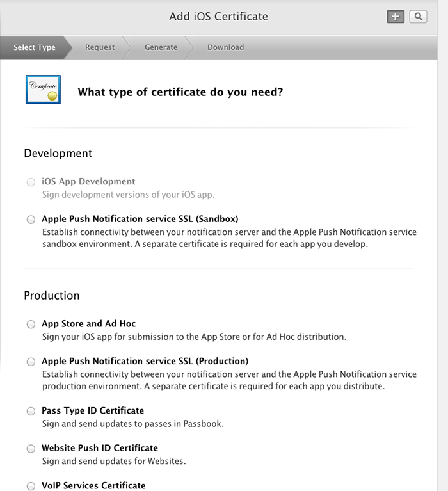Click the search magnifier icon
448x491 pixels.
tap(418, 17)
